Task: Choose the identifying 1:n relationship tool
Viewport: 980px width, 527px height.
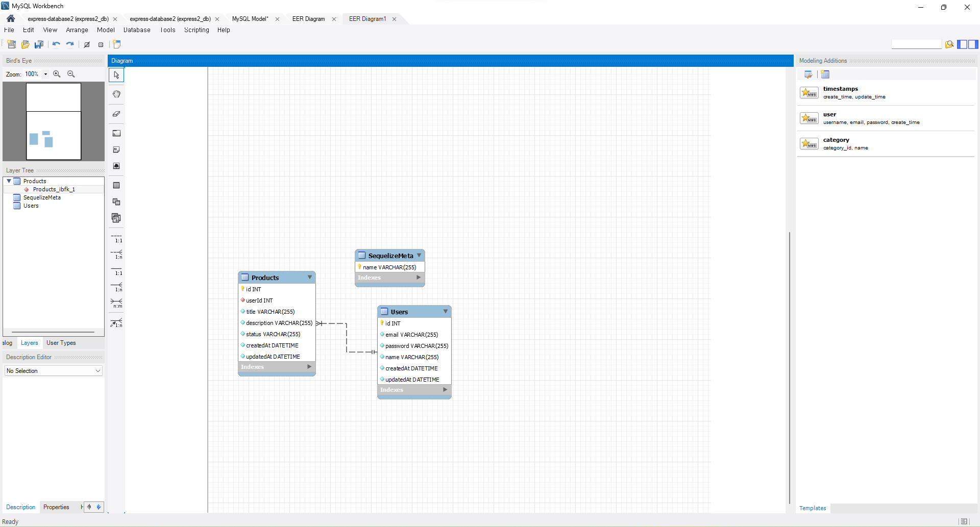Action: (x=116, y=287)
